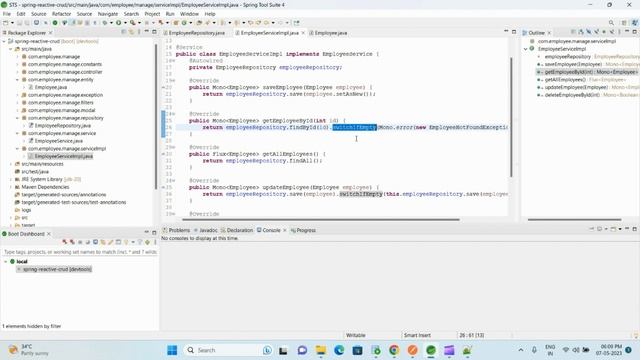
Task: Click the New file toolbar icon
Action: coord(6,23)
